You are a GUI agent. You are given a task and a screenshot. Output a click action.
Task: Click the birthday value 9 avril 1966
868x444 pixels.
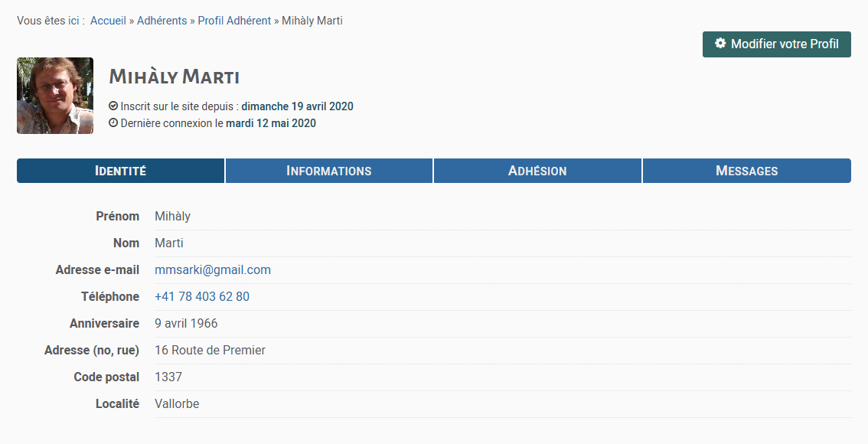point(186,323)
